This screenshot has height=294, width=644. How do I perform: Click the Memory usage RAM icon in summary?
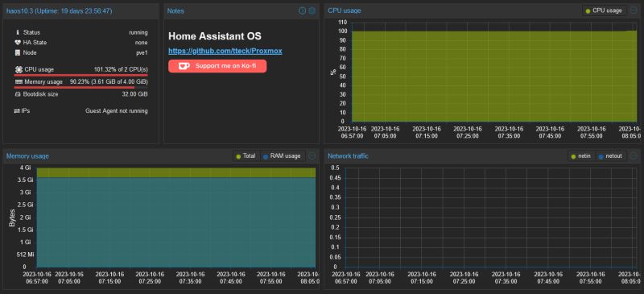click(x=19, y=82)
